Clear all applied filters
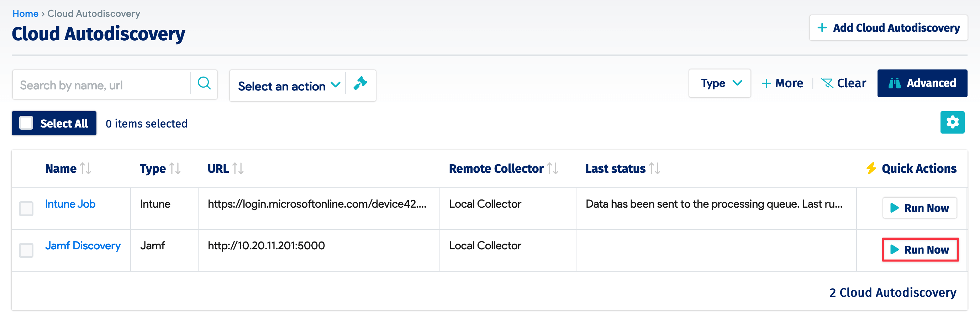The height and width of the screenshot is (322, 980). [843, 83]
